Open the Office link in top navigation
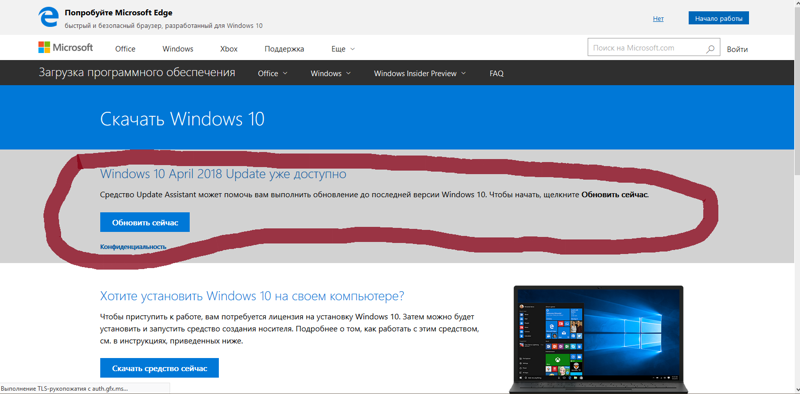Image resolution: width=800 pixels, height=394 pixels. (x=125, y=49)
